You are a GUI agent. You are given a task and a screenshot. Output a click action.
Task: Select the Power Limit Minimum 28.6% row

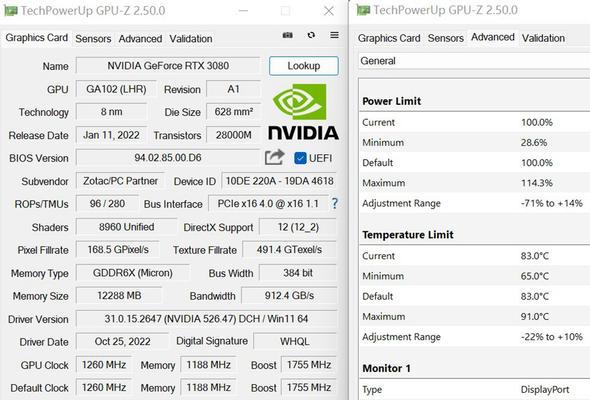click(475, 143)
